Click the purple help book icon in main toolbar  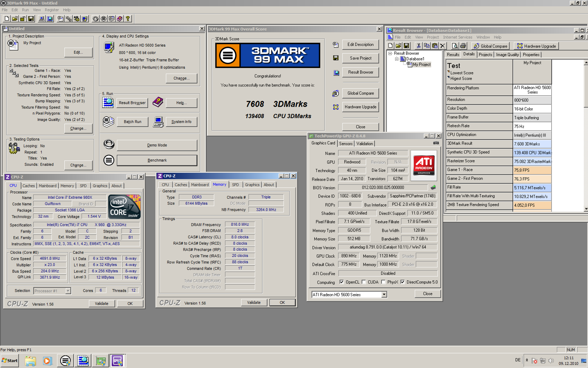pos(120,19)
